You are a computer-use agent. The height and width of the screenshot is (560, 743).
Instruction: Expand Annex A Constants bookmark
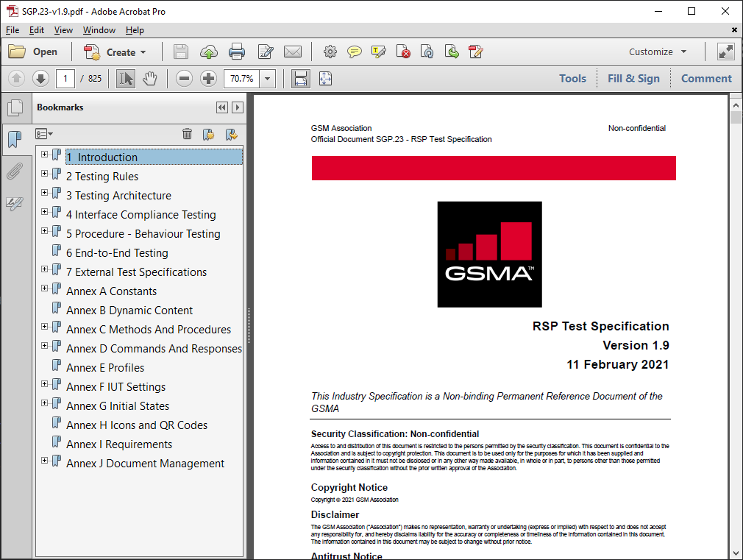pyautogui.click(x=45, y=288)
